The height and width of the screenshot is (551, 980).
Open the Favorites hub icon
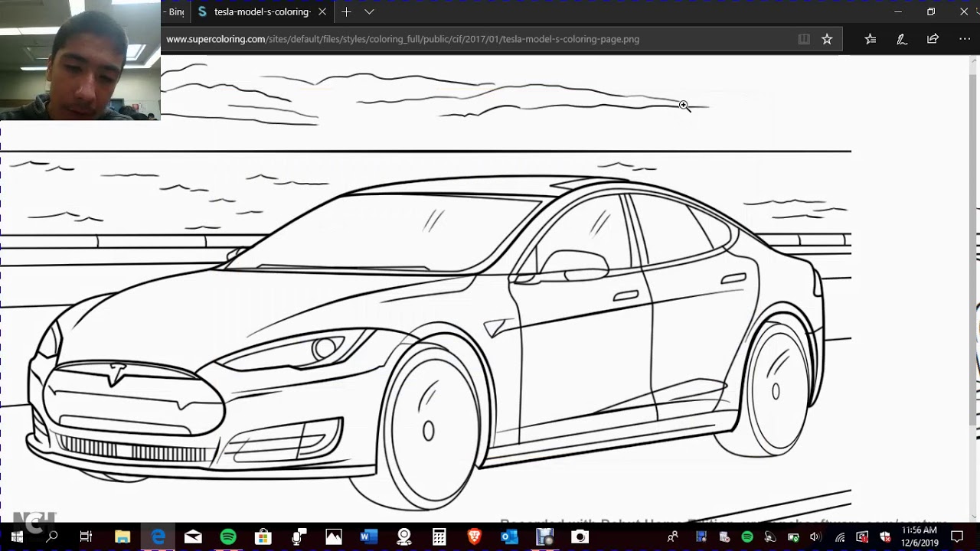(871, 39)
